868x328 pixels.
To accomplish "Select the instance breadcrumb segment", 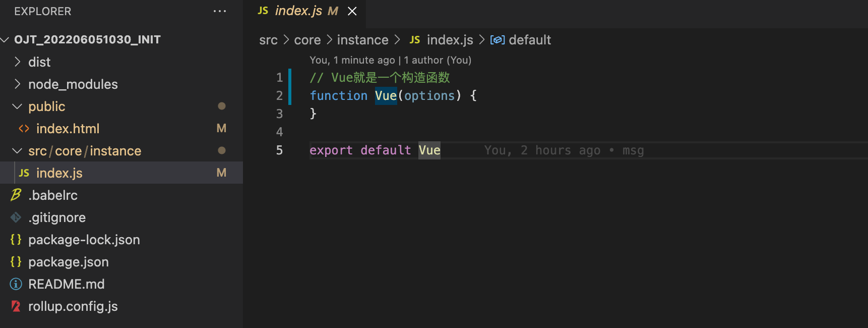I will pos(362,40).
